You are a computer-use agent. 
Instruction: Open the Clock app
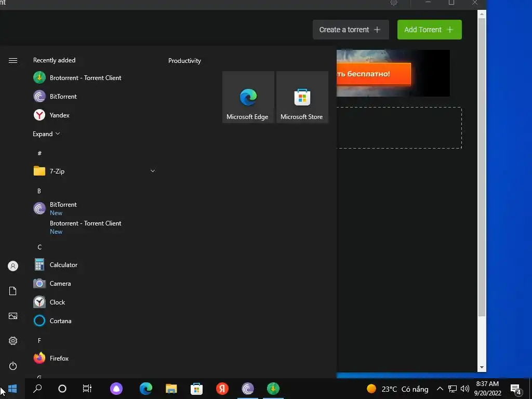pyautogui.click(x=49, y=302)
